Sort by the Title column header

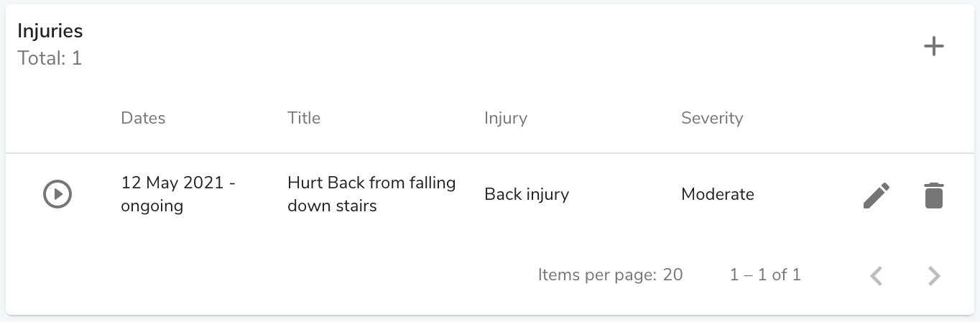[x=304, y=118]
